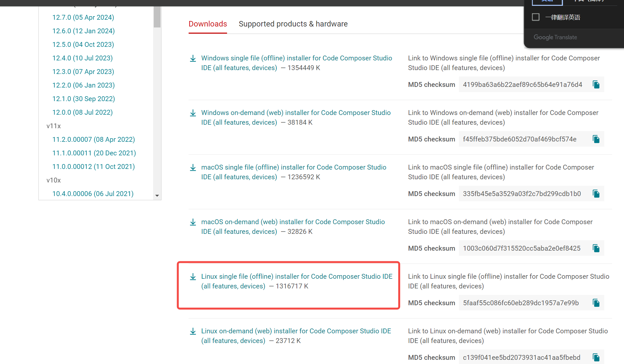Copy MD5 checksum for macOS web installer
The height and width of the screenshot is (364, 624).
coord(596,248)
